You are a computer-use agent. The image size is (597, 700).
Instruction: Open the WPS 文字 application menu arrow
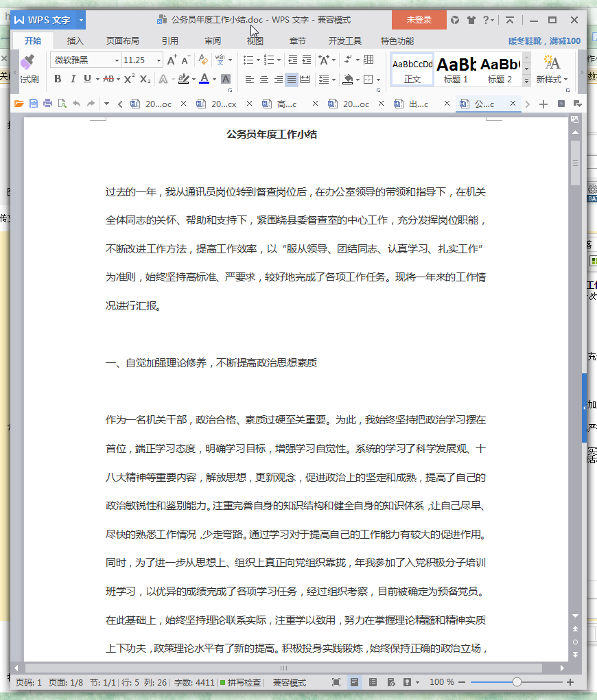tap(81, 20)
